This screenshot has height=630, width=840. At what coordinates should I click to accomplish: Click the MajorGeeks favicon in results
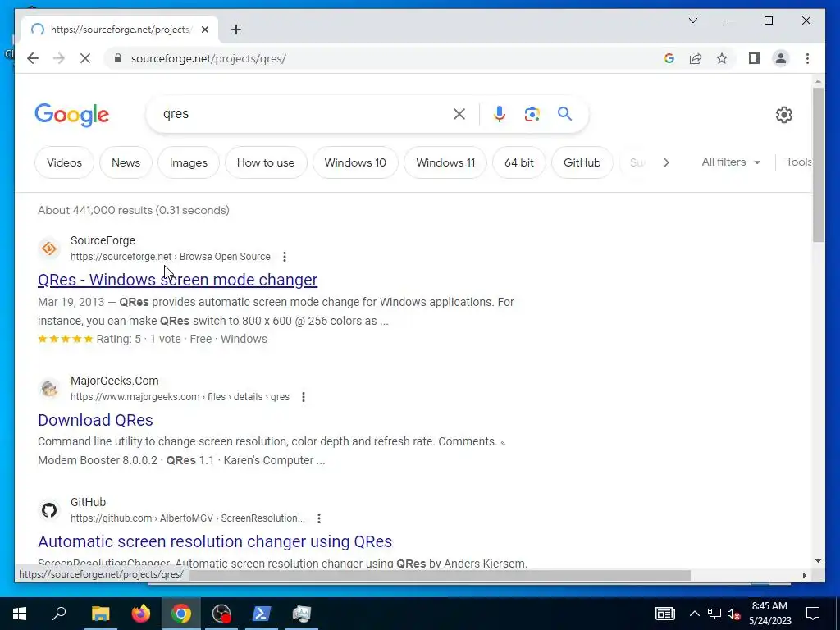pyautogui.click(x=49, y=388)
